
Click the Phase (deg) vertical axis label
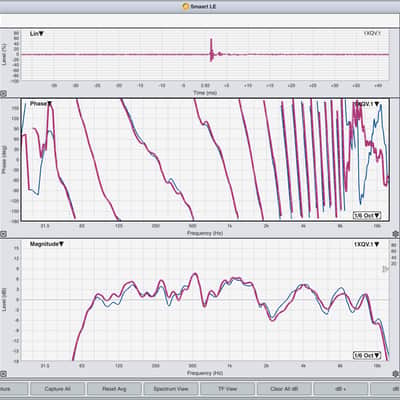(x=4, y=159)
